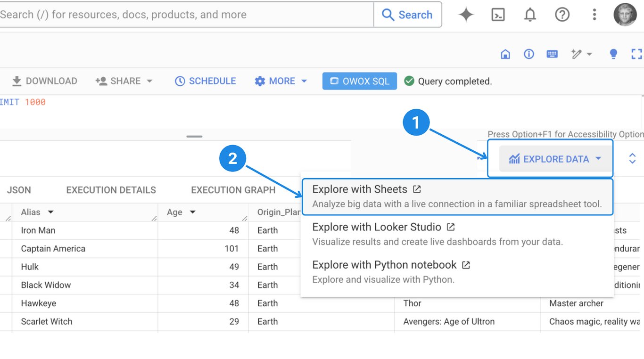Image resolution: width=644 pixels, height=359 pixels.
Task: Select Explore with Looker Studio
Action: (457, 234)
